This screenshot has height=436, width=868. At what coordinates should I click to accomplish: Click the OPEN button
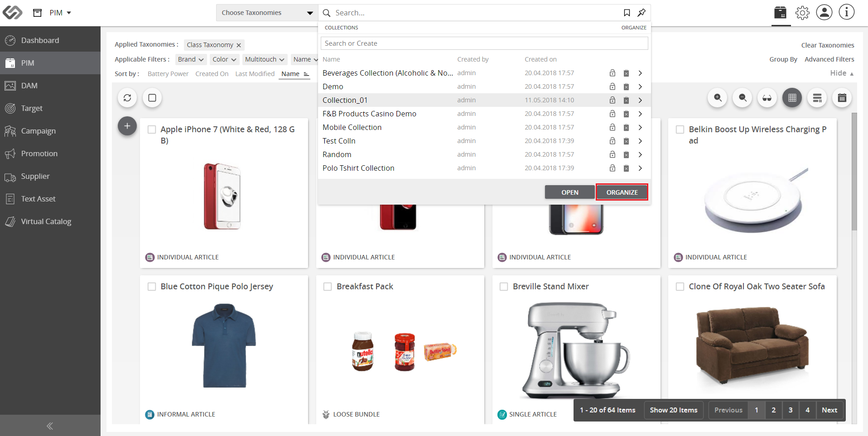coord(570,192)
